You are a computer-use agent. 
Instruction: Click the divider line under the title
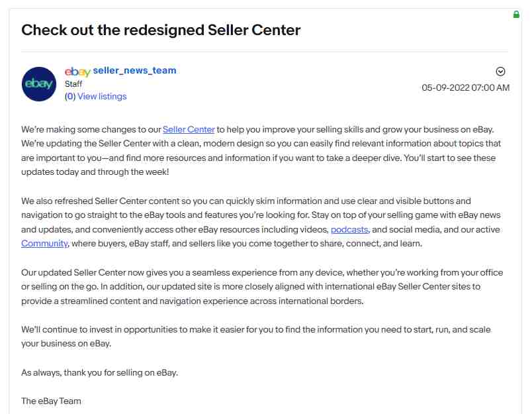[265, 52]
